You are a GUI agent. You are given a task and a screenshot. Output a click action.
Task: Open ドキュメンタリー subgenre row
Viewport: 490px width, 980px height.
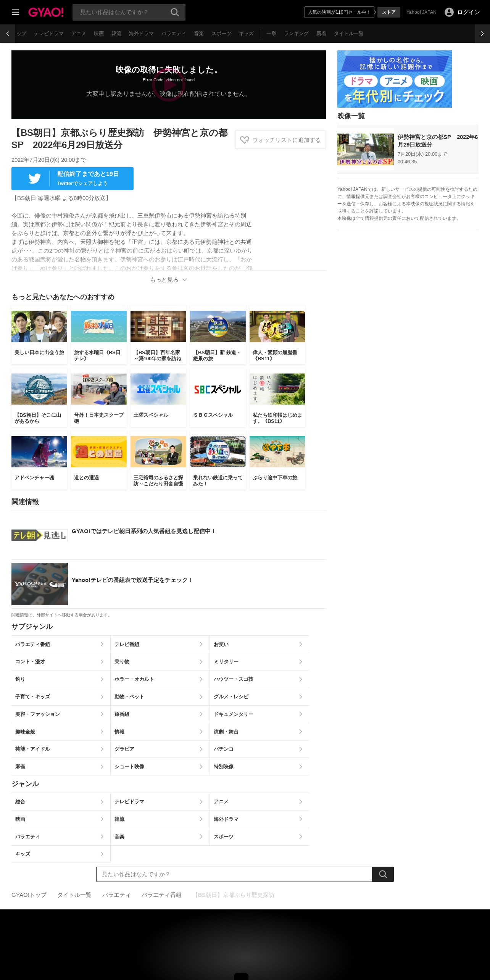tap(260, 714)
